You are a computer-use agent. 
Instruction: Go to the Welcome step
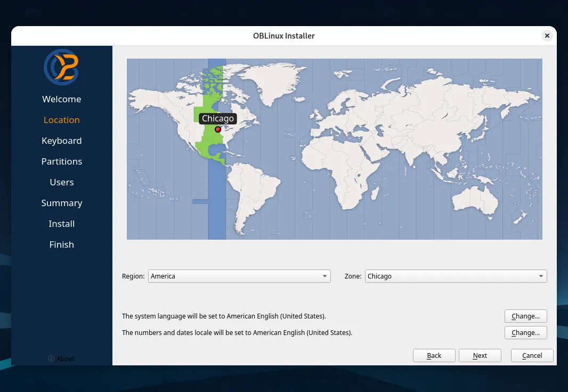pos(62,99)
